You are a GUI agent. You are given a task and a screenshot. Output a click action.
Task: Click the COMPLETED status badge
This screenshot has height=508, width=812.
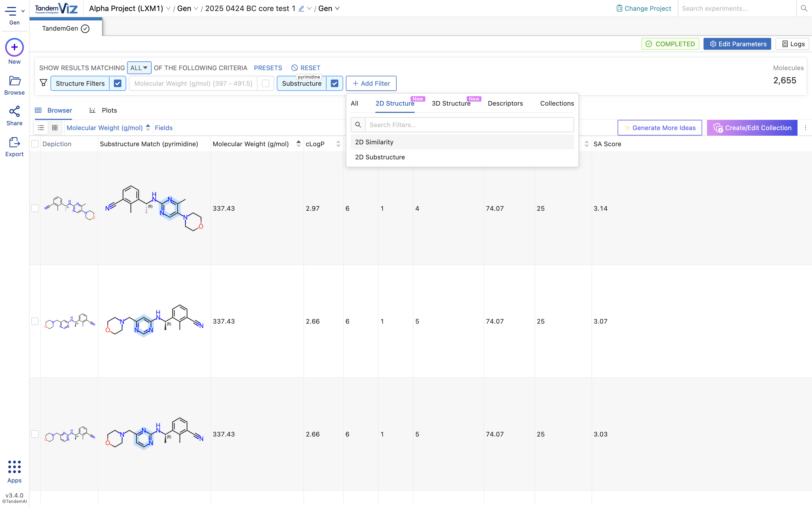click(670, 44)
